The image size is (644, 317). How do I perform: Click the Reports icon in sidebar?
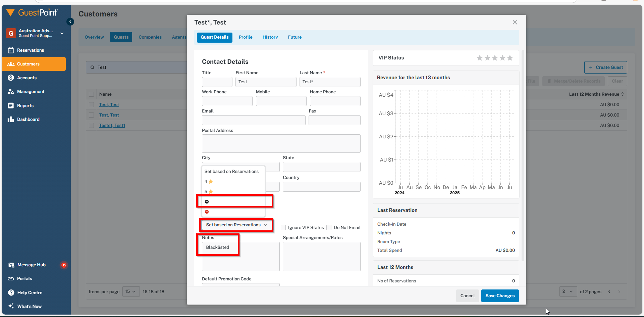tap(11, 105)
